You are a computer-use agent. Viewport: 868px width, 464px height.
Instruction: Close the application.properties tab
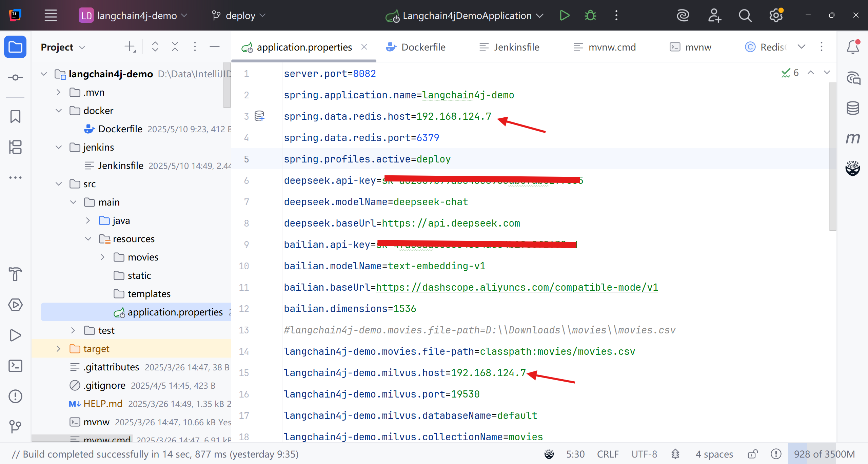[x=364, y=47]
